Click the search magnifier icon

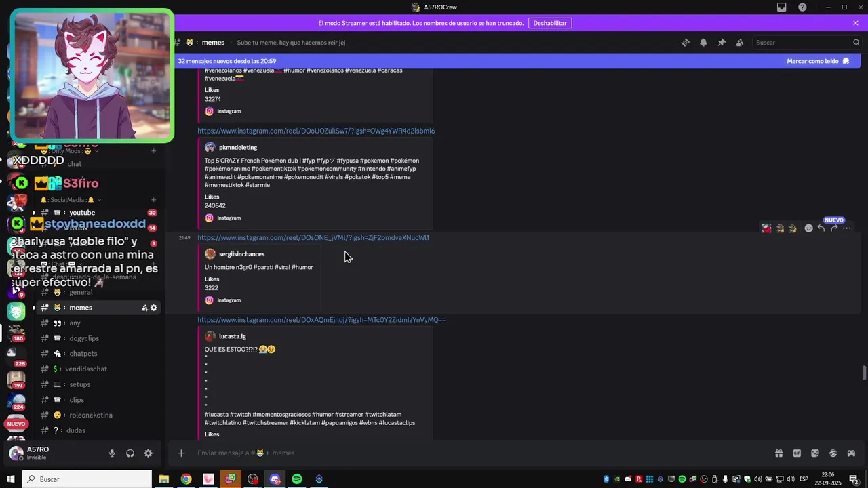[x=856, y=42]
